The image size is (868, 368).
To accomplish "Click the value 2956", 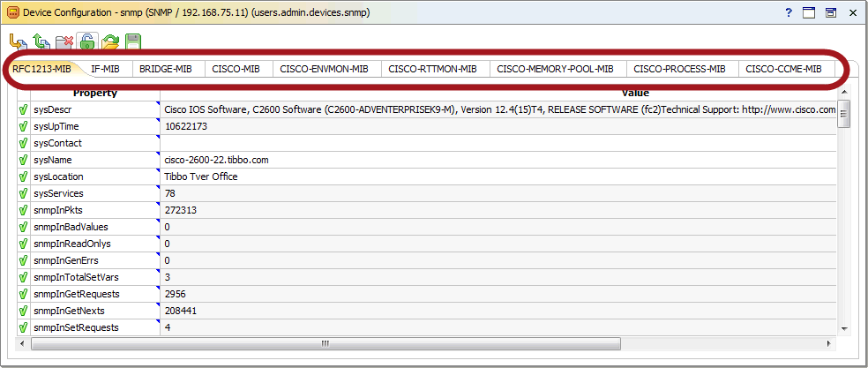I will coord(175,294).
